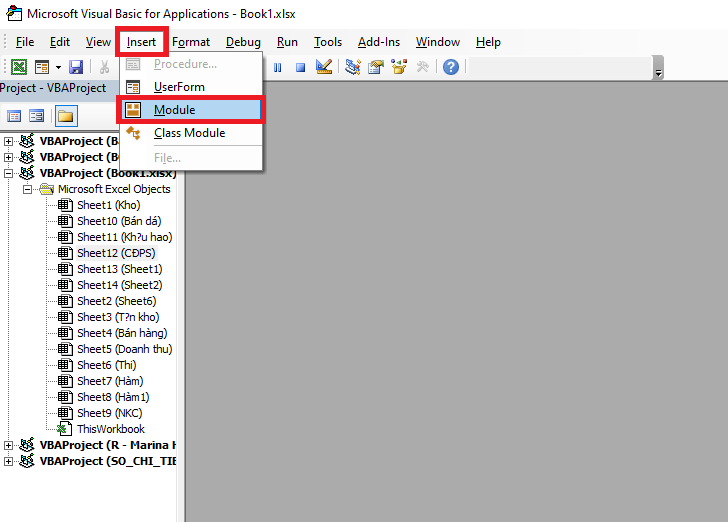Click the Break (pause) toolbar icon

(x=278, y=68)
